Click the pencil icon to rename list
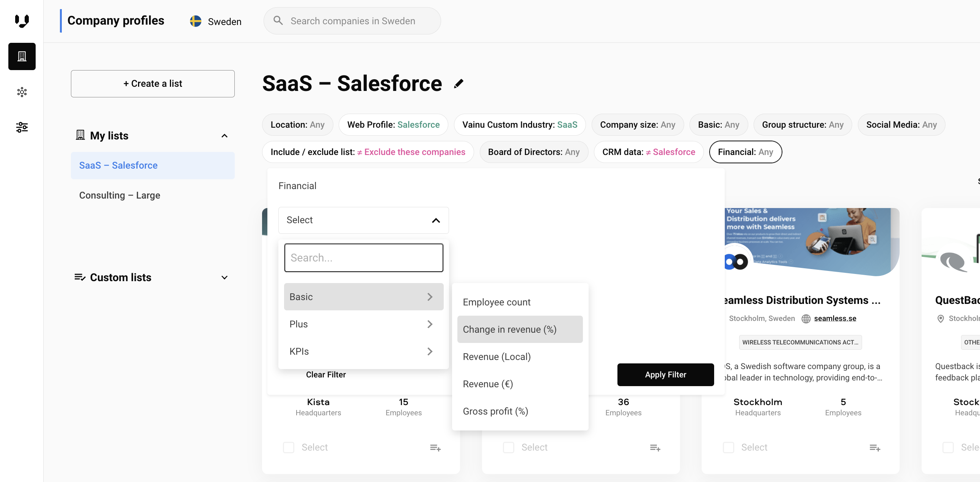980x482 pixels. click(x=459, y=84)
